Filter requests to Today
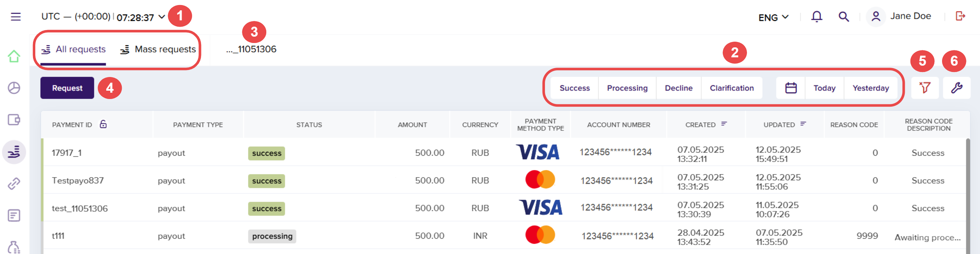This screenshot has width=980, height=254. click(825, 88)
